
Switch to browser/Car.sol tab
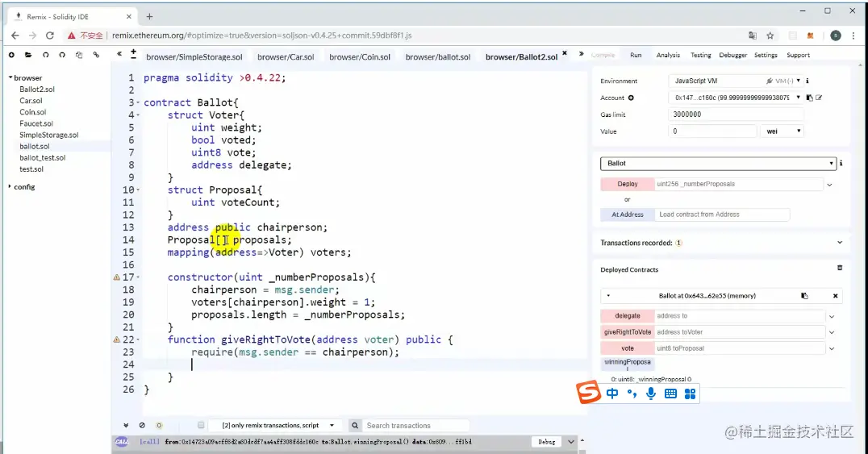(x=286, y=56)
